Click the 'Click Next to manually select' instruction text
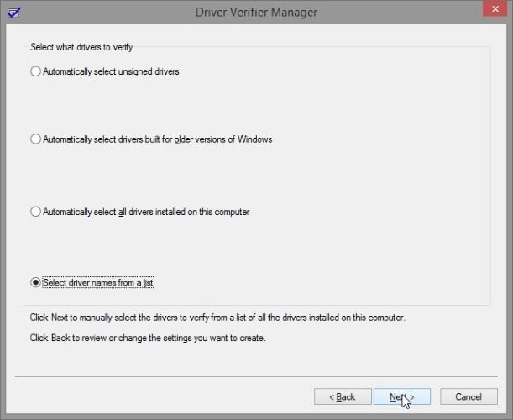The image size is (513, 420). click(217, 318)
